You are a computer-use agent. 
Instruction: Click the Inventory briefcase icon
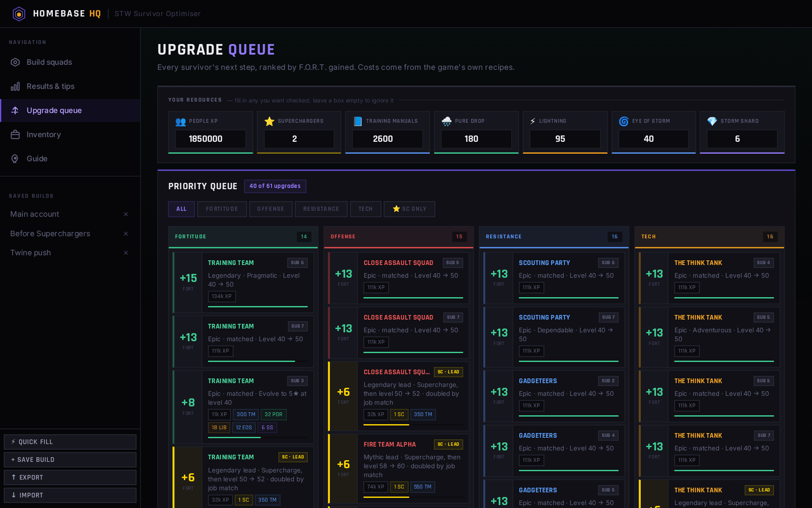click(15, 135)
